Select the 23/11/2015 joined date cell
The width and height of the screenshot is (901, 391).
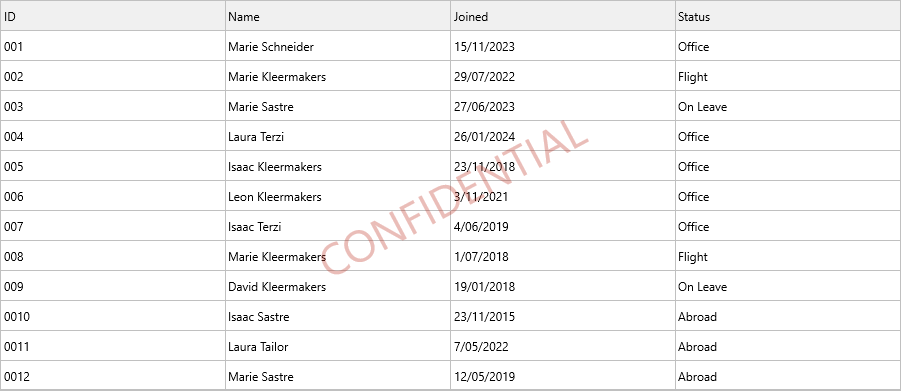[563, 316]
